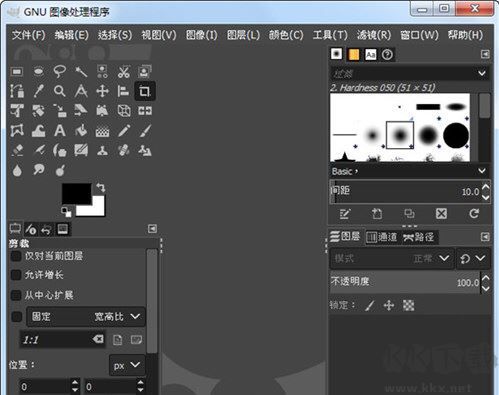Viewport: 499px width, 395px height.
Task: Switch to the Fonts tab
Action: (371, 54)
